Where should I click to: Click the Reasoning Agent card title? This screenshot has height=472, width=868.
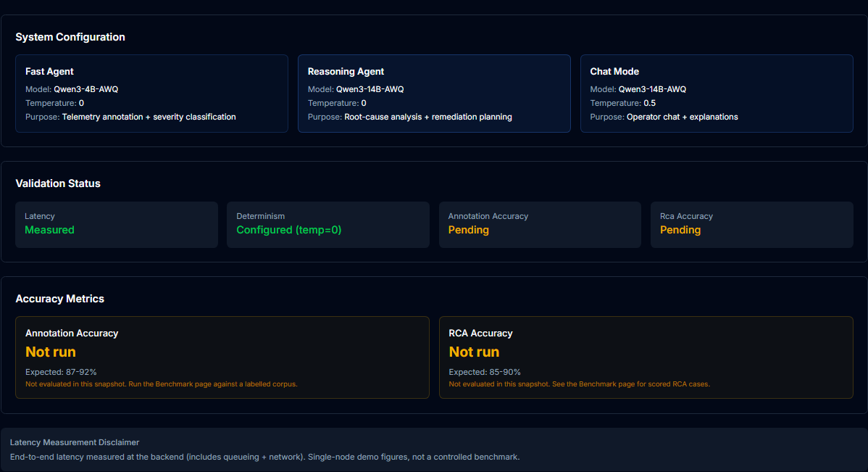click(346, 72)
